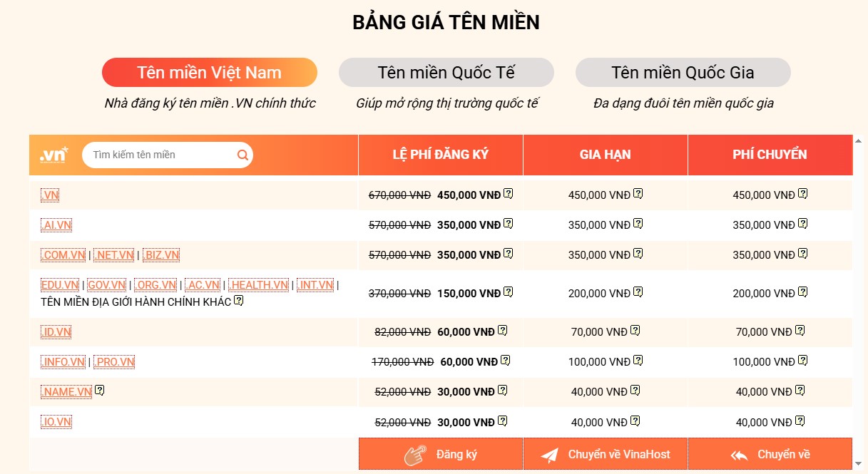
Task: Click the search magnifier icon
Action: [x=242, y=155]
